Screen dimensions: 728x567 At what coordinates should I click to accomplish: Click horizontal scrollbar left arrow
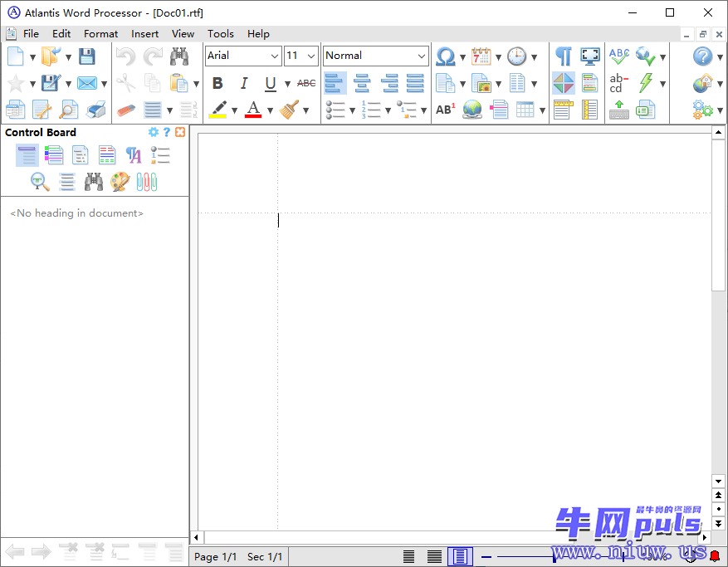(x=196, y=538)
